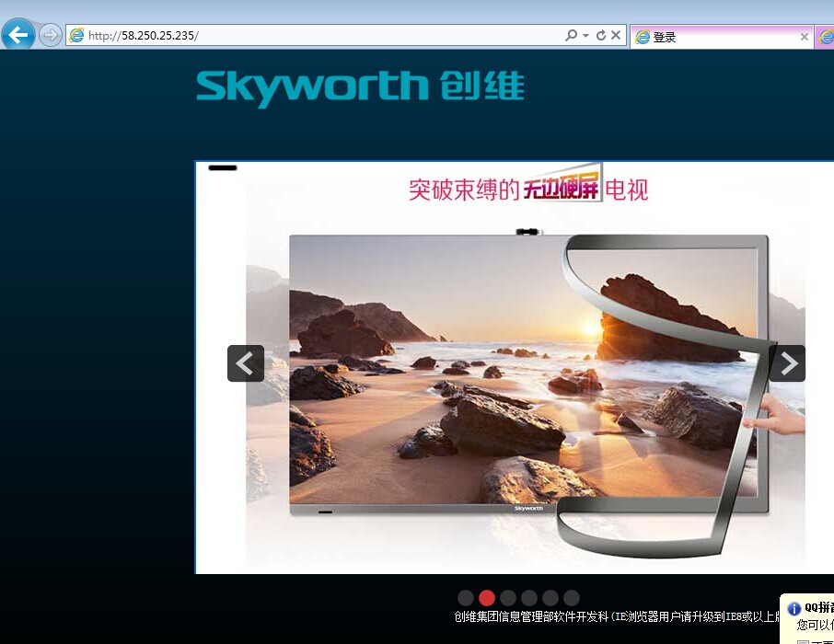Go back using the browser back arrow

tap(18, 35)
